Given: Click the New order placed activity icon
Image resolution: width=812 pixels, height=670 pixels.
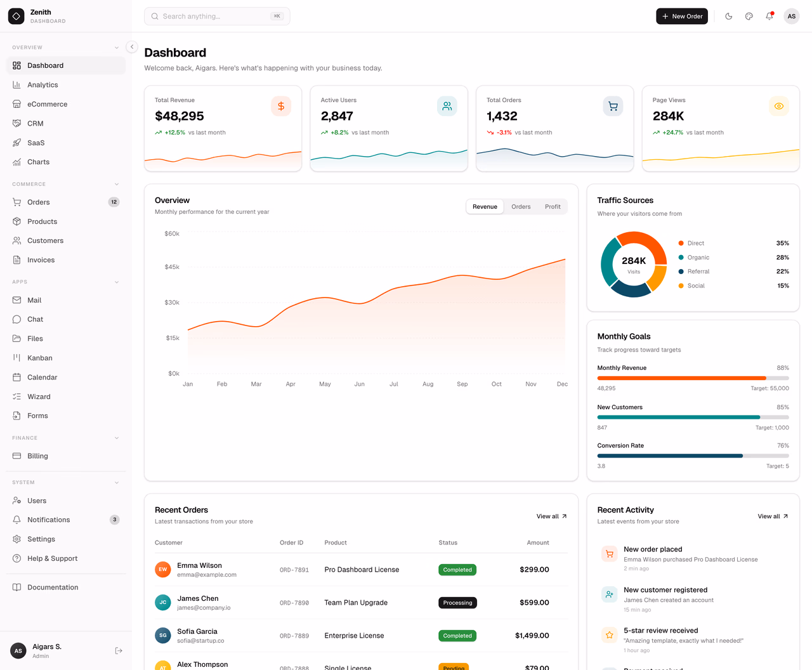Looking at the screenshot, I should 610,554.
